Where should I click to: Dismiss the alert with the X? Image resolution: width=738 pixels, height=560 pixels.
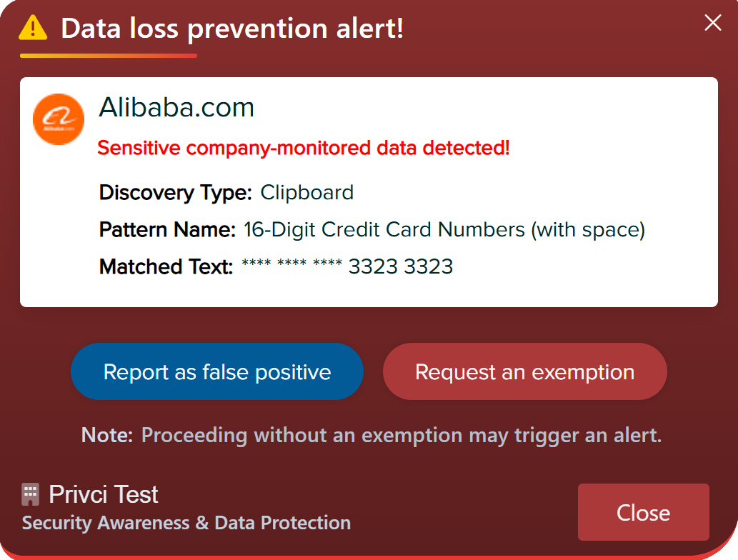(712, 23)
